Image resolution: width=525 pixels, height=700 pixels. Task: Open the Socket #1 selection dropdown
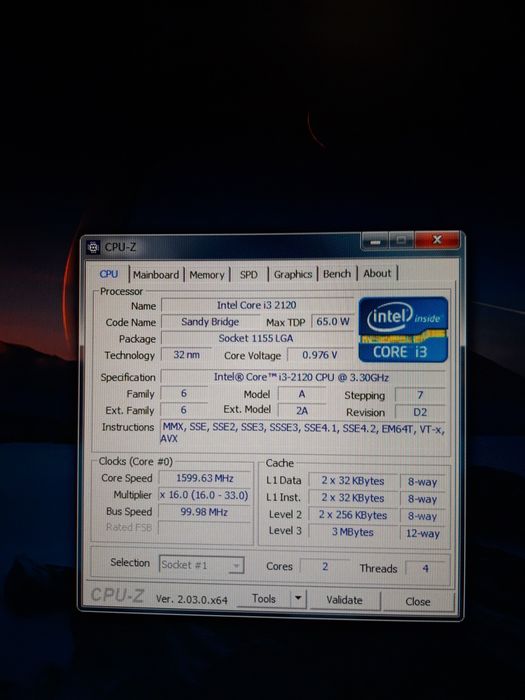pos(201,565)
